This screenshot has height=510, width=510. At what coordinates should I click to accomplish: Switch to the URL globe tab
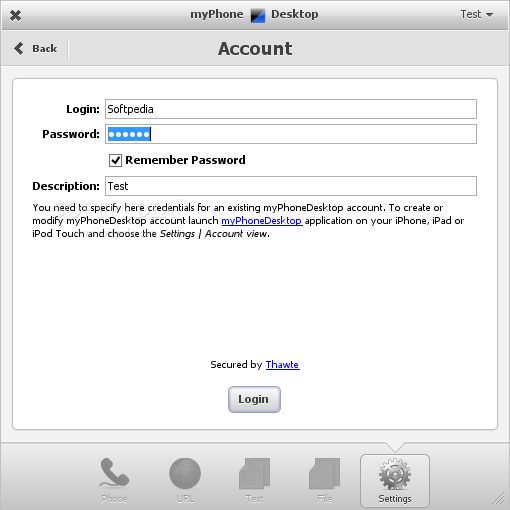[x=185, y=480]
